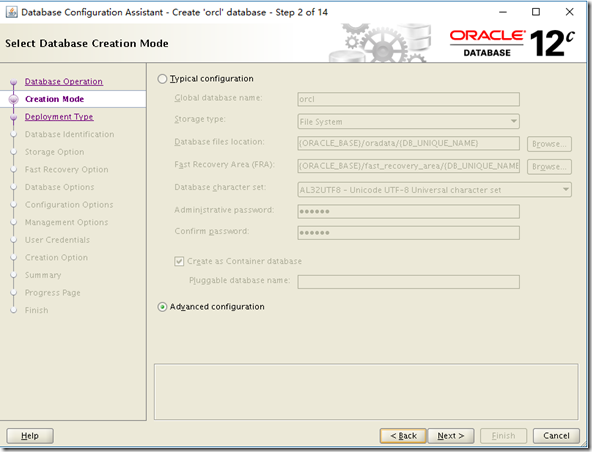
Task: Click Database Options in step list
Action: [59, 187]
